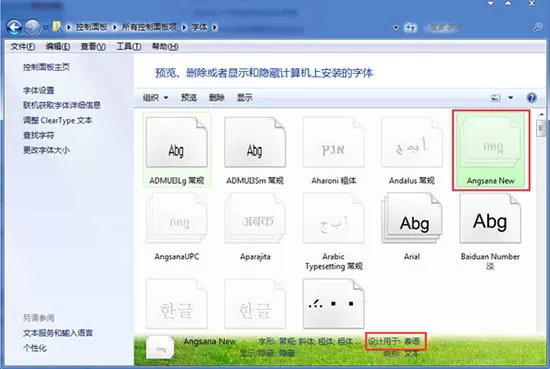Click the page heading about installed fonts

(264, 73)
